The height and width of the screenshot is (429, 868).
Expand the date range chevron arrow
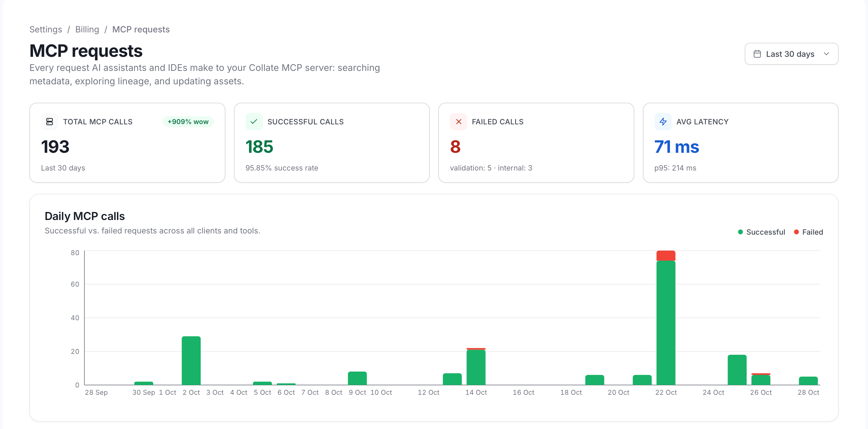click(826, 54)
